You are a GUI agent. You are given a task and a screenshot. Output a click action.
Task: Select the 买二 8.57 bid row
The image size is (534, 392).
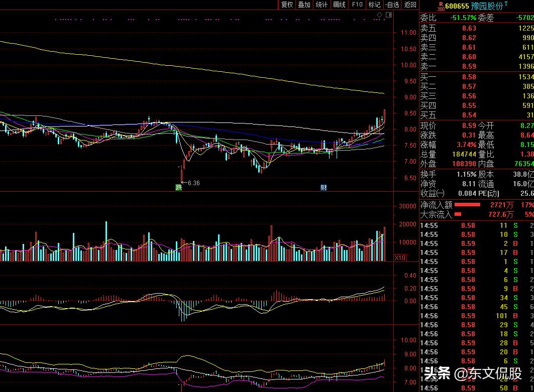point(477,86)
